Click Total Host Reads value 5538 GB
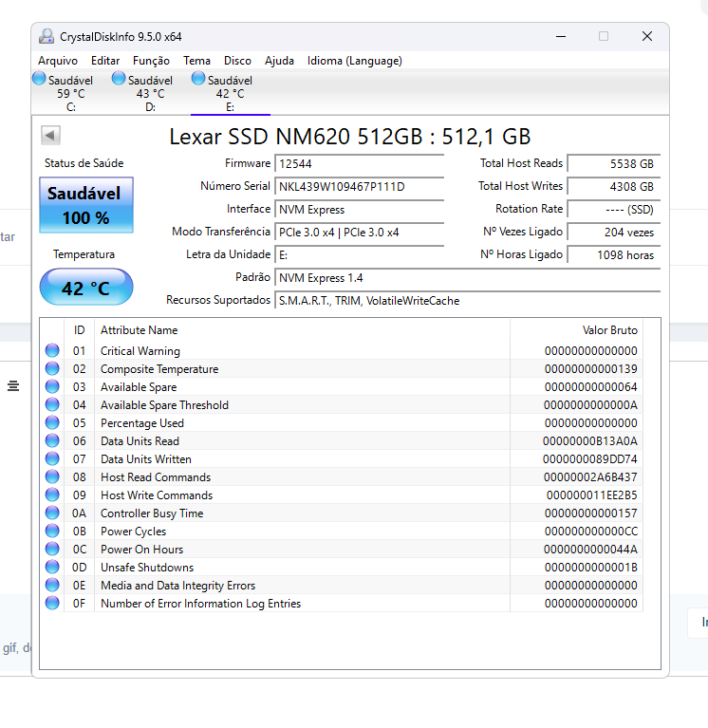708x728 pixels. click(x=614, y=164)
